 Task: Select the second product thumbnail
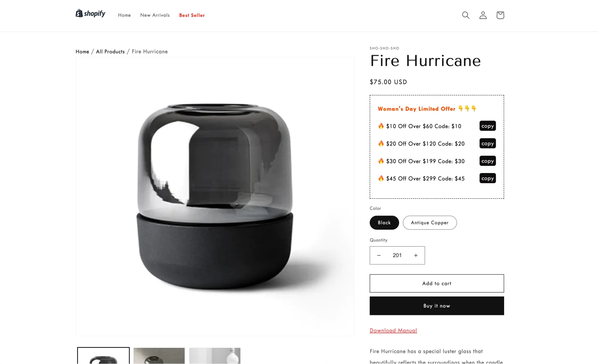click(x=159, y=356)
